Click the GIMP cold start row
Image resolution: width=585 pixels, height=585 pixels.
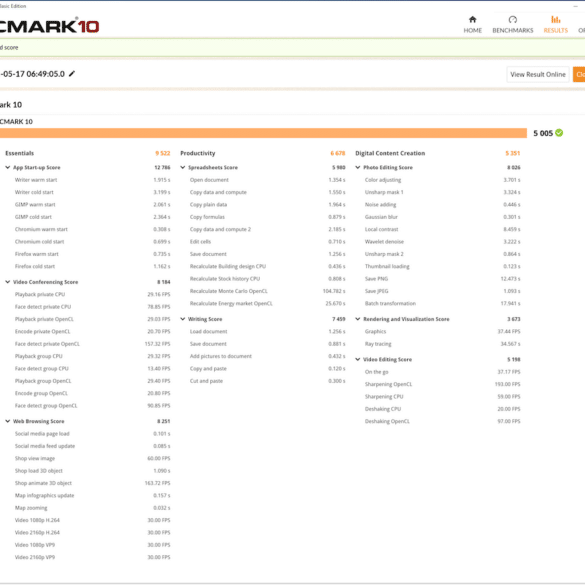(x=93, y=217)
